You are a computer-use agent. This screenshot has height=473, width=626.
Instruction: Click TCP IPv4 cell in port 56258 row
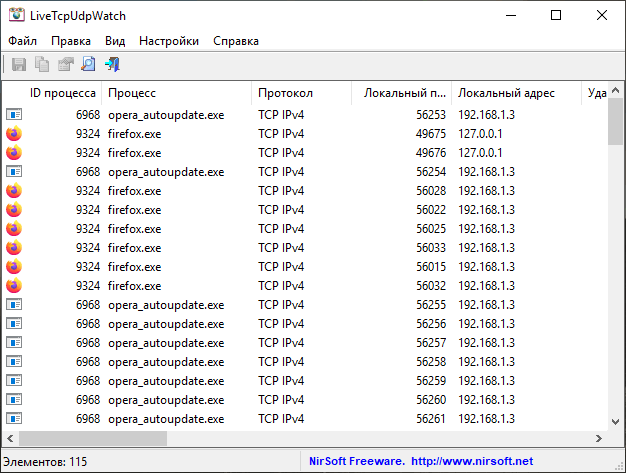[x=281, y=362]
